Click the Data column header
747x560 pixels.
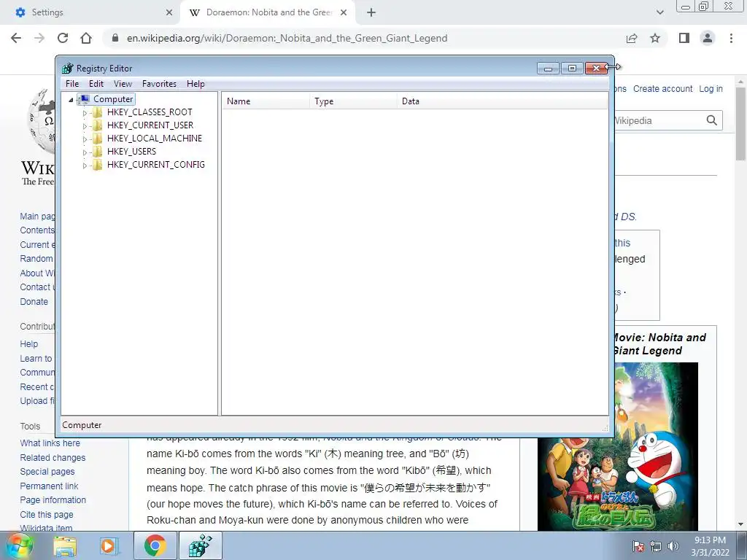tap(503, 101)
